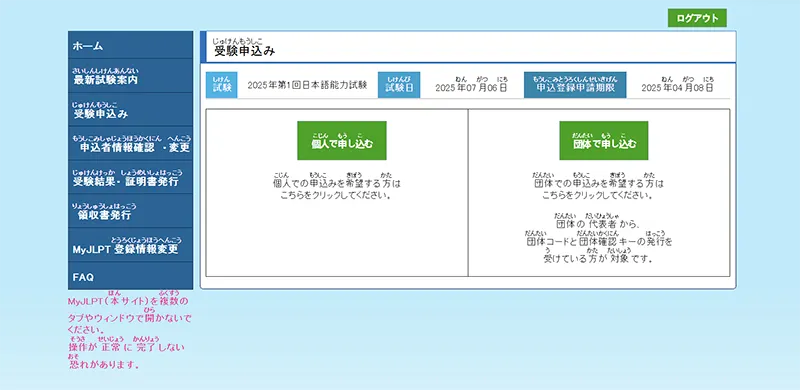Open 最新試験案内 in the sidebar
The height and width of the screenshot is (390, 800).
(131, 76)
